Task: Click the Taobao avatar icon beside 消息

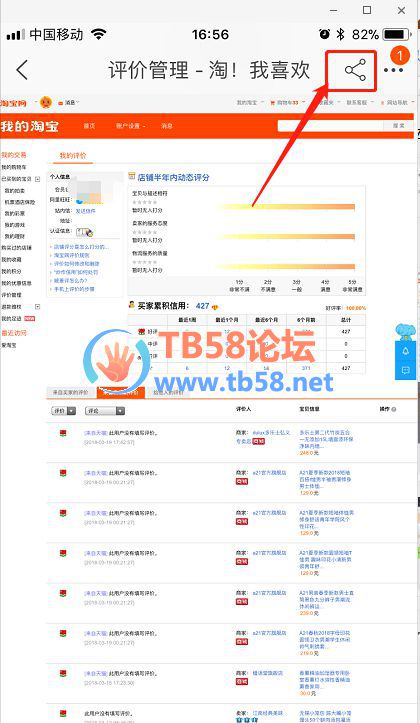Action: click(x=46, y=102)
